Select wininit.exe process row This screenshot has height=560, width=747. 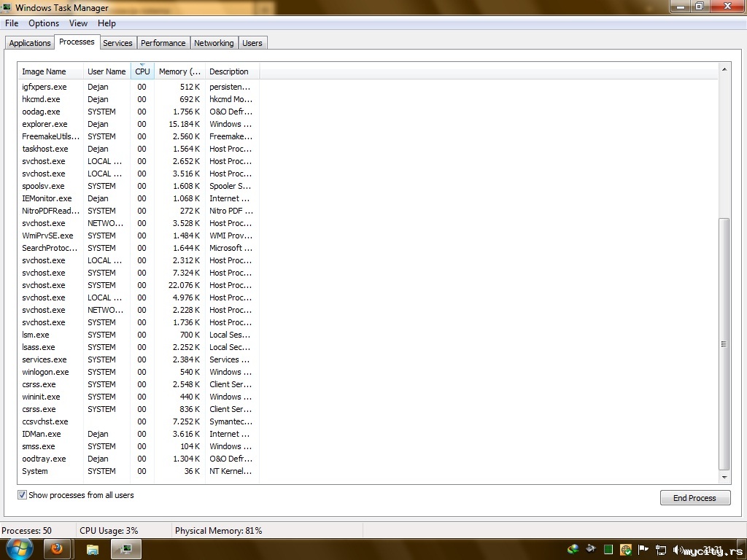tap(138, 397)
